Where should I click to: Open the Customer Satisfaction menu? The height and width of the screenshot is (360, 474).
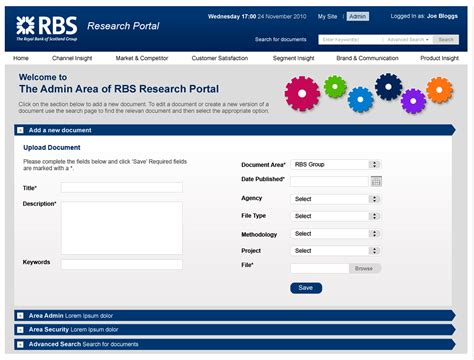pyautogui.click(x=220, y=58)
